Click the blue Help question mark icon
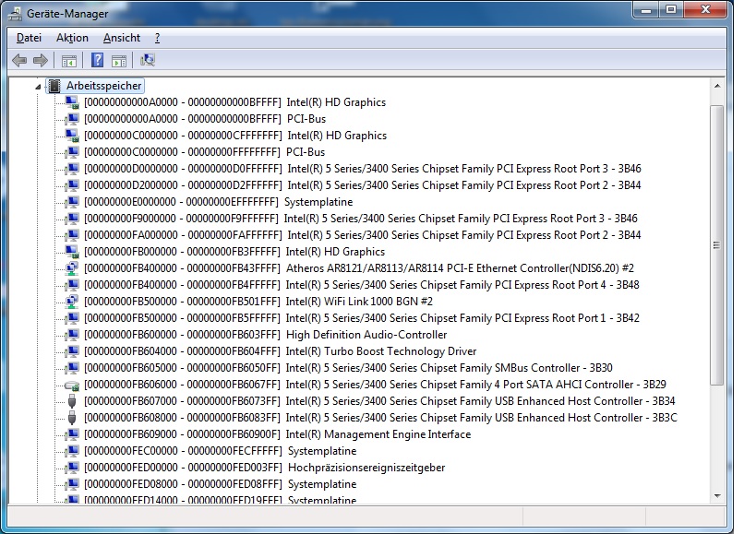The height and width of the screenshot is (534, 756). point(98,60)
